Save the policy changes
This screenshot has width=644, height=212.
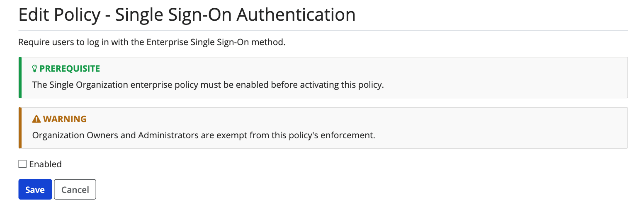tap(35, 189)
